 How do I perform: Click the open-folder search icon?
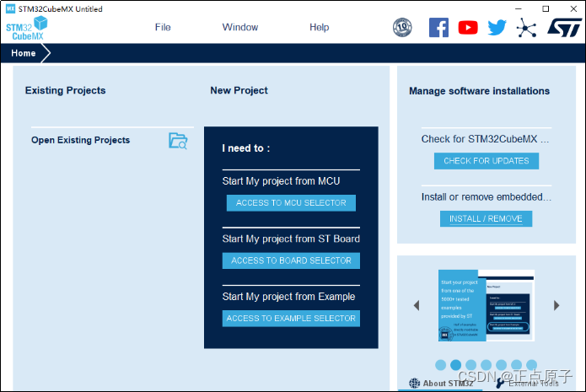click(178, 141)
